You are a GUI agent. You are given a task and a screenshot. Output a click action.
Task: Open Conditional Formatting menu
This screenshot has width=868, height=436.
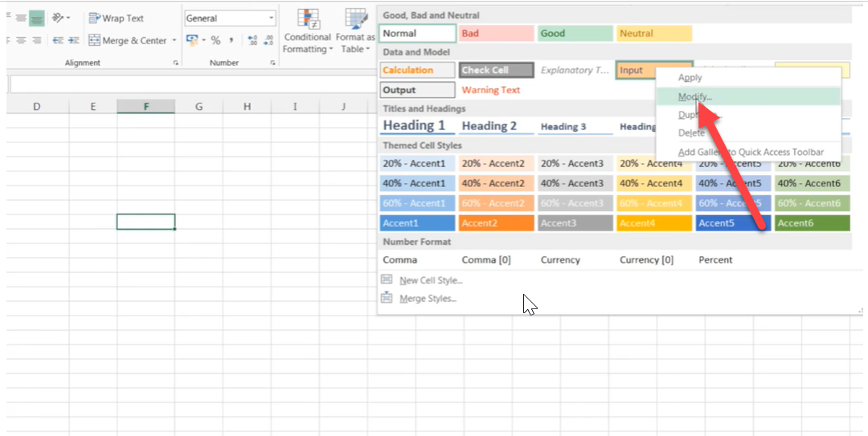pyautogui.click(x=307, y=31)
